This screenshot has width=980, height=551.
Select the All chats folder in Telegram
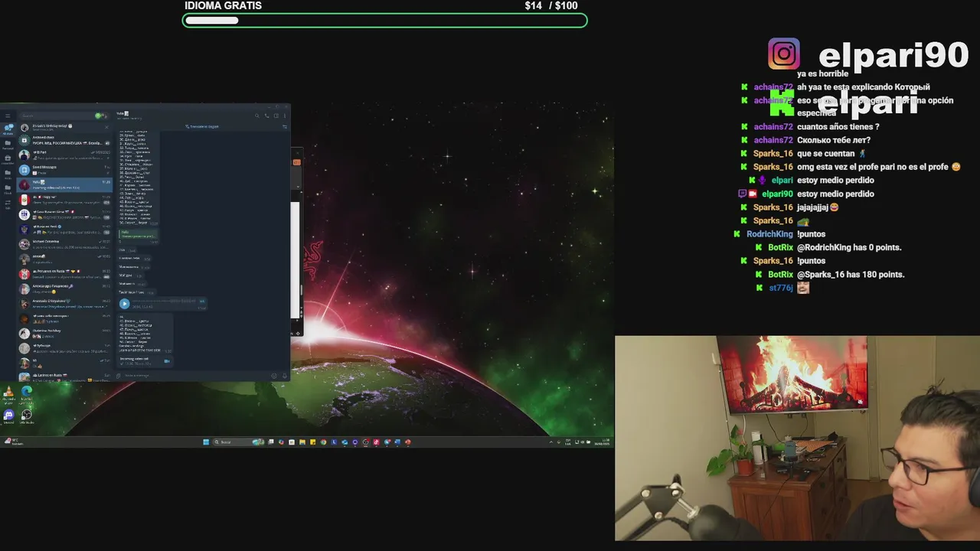pyautogui.click(x=8, y=129)
